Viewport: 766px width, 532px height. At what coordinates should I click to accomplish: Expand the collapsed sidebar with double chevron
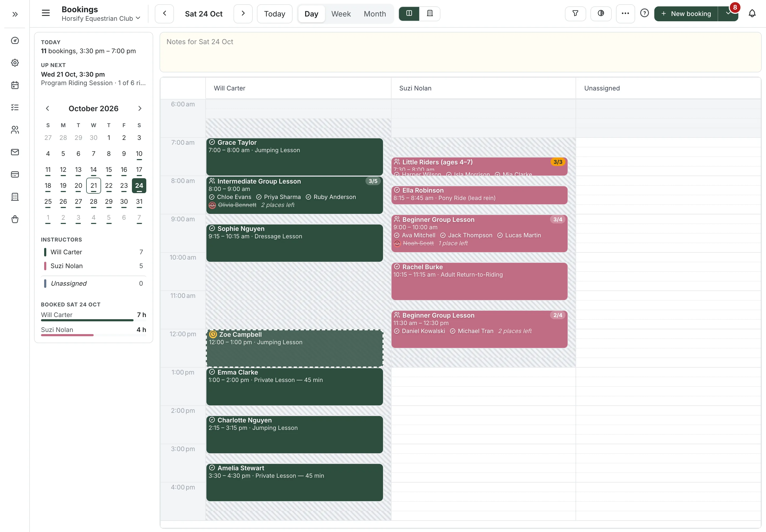coord(15,14)
